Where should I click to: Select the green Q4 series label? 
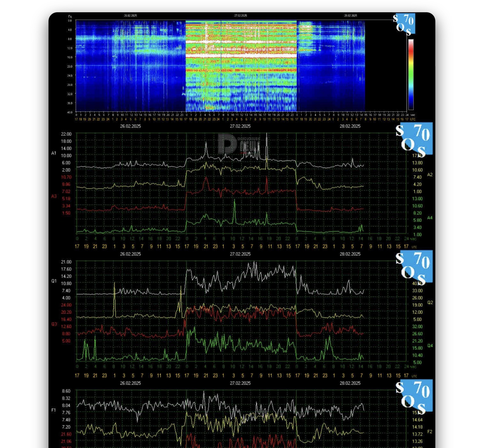pos(430,345)
